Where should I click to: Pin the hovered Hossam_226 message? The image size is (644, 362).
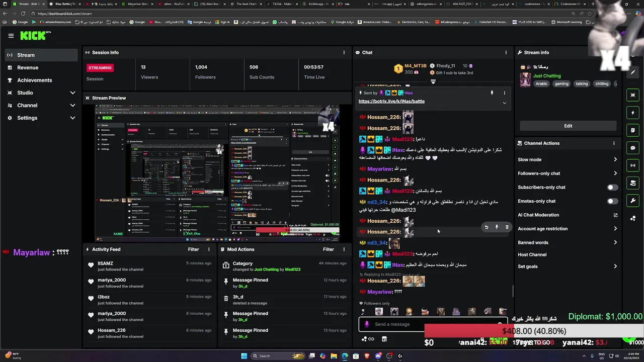(497, 227)
